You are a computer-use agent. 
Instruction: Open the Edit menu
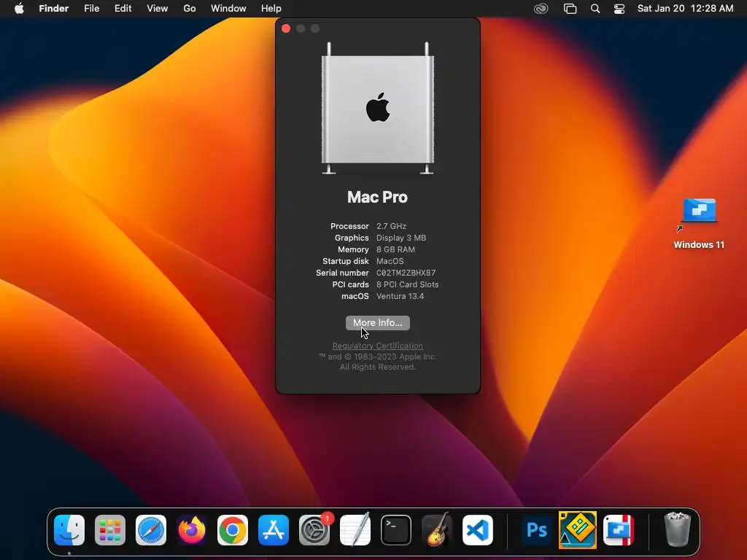pyautogui.click(x=123, y=9)
